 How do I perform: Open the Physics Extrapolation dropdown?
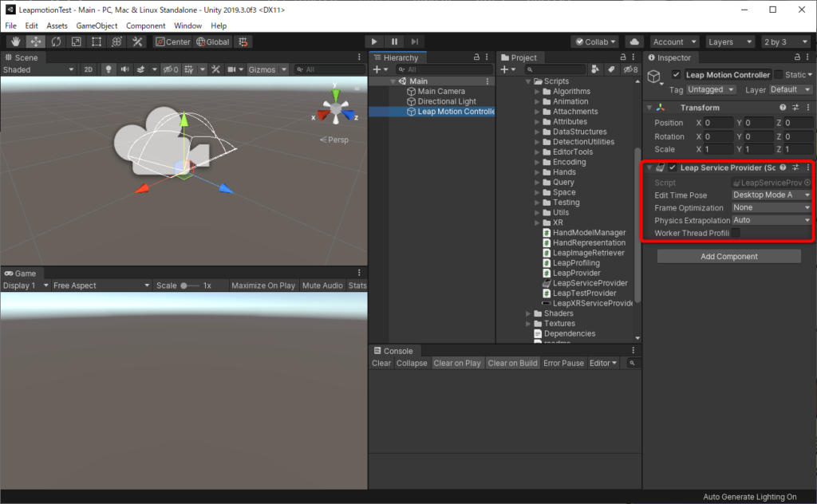pyautogui.click(x=772, y=220)
